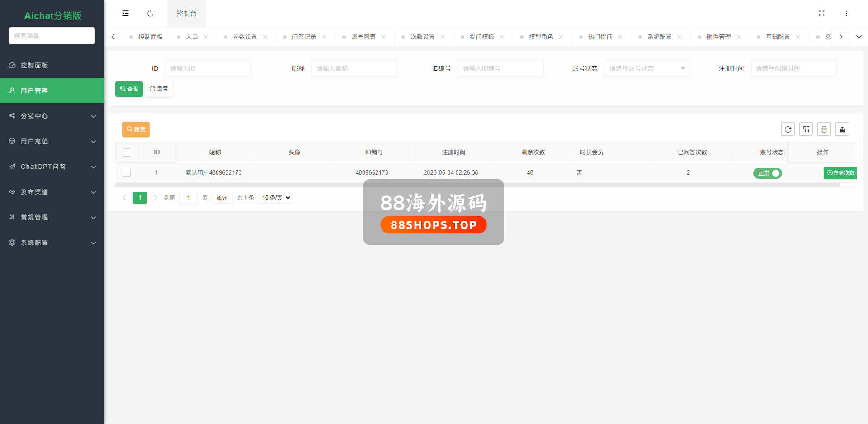This screenshot has width=868, height=424.
Task: Check the select-all checkbox in table header
Action: click(x=127, y=152)
